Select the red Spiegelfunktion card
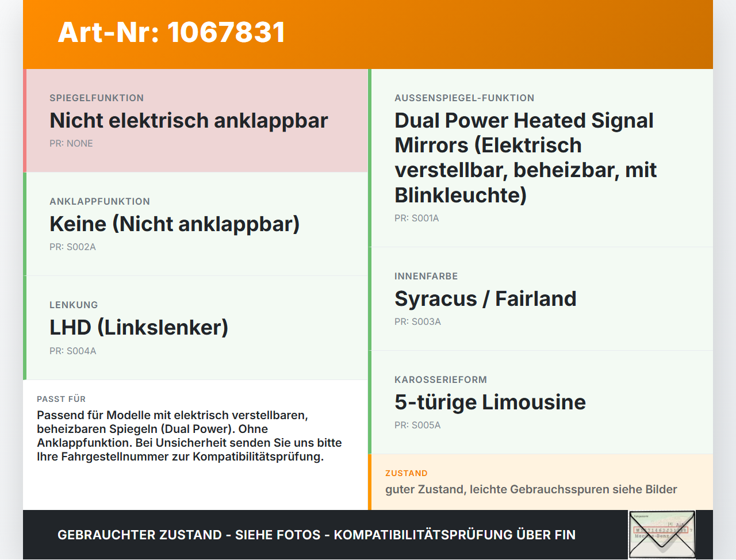Viewport: 736px width, 560px height. (x=195, y=121)
